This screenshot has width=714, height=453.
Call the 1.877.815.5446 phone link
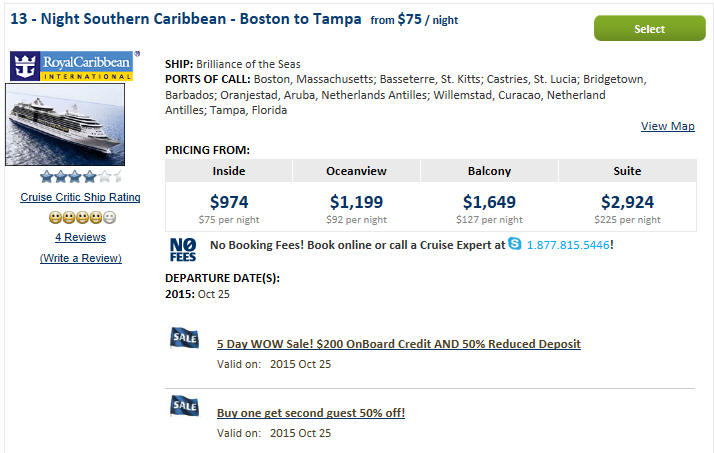tap(568, 245)
